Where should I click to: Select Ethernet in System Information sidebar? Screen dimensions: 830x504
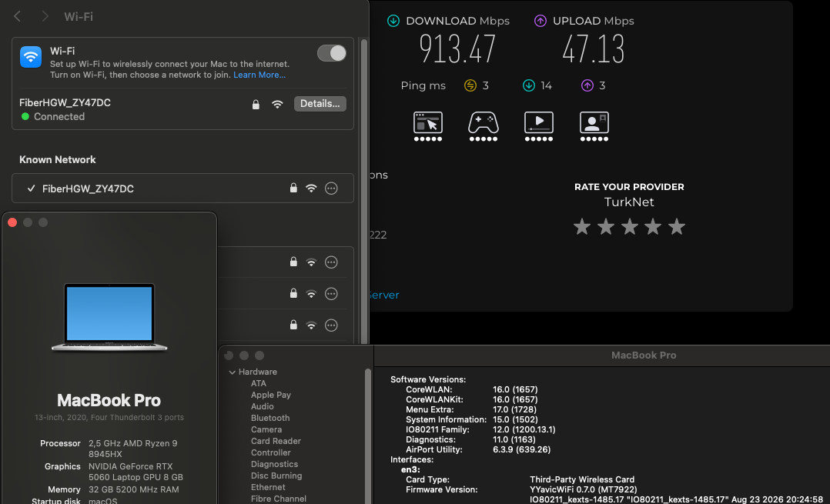click(268, 488)
